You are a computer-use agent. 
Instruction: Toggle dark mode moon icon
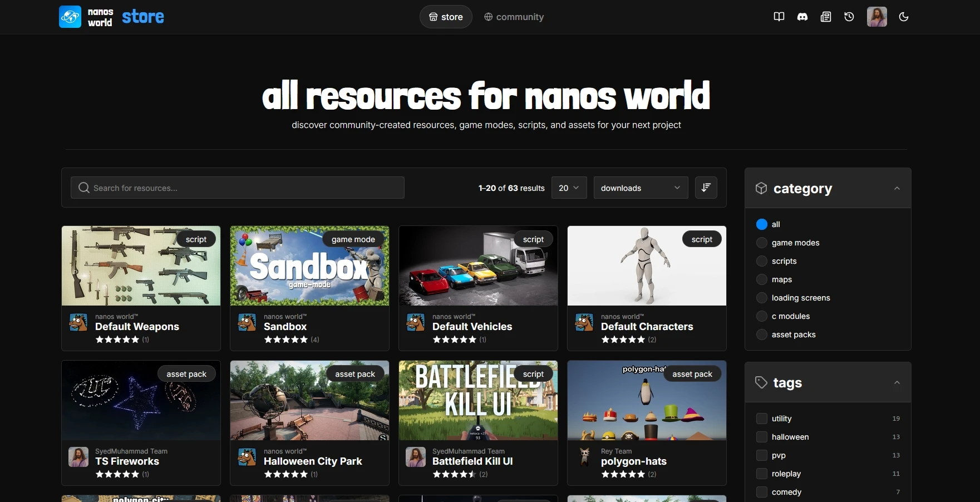[x=904, y=17]
